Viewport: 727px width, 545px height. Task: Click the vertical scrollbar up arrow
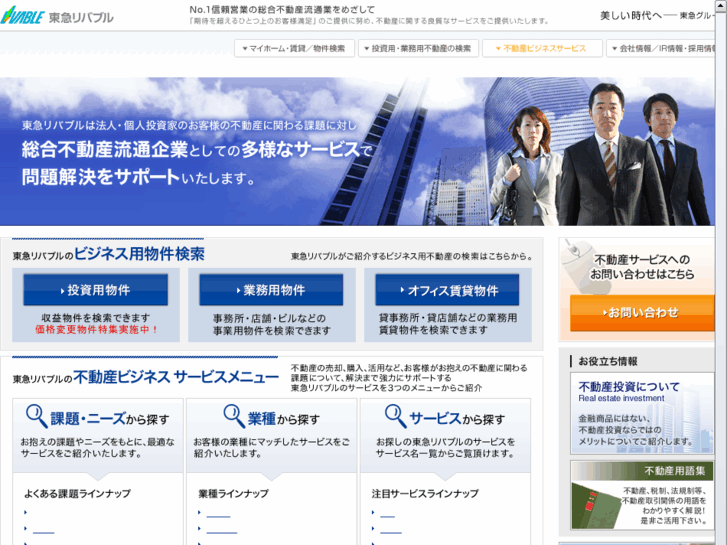point(721,5)
